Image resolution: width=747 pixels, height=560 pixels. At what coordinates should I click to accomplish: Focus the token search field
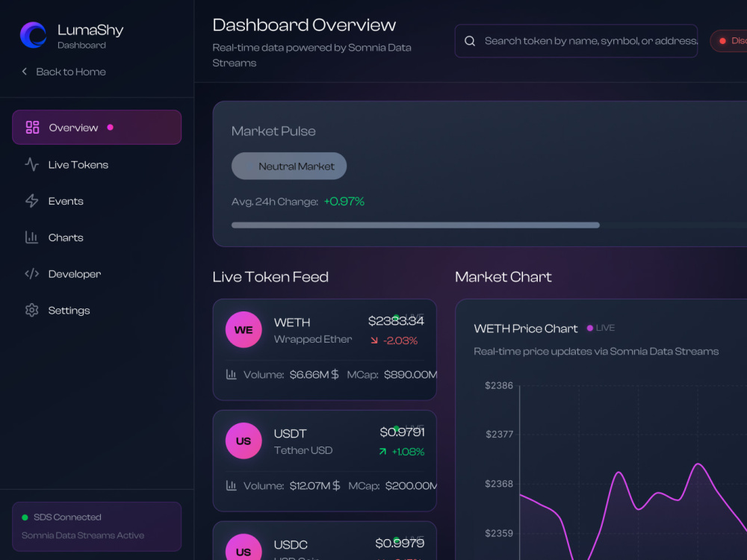click(x=577, y=41)
